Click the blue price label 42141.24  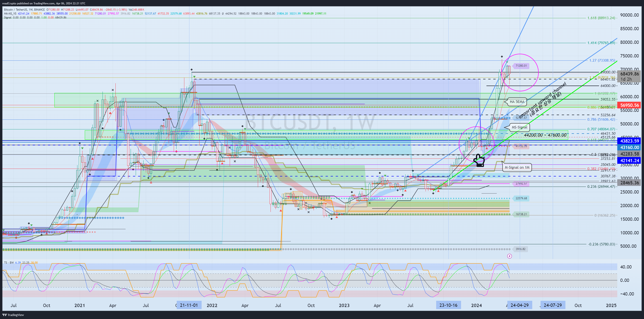(x=629, y=161)
